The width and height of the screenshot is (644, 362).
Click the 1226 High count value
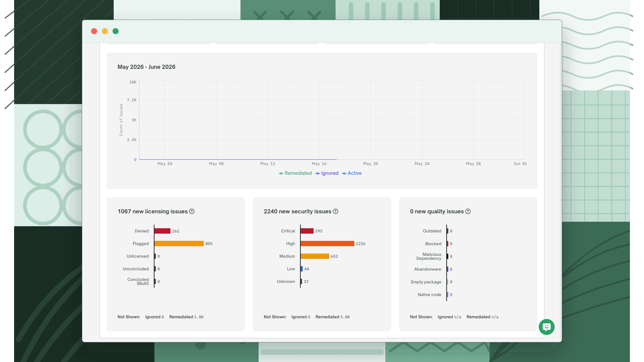(x=361, y=244)
